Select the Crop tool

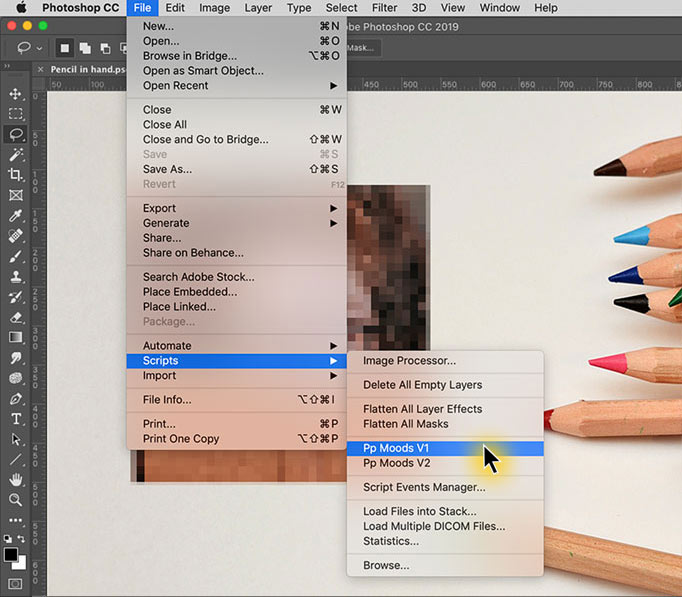click(16, 175)
